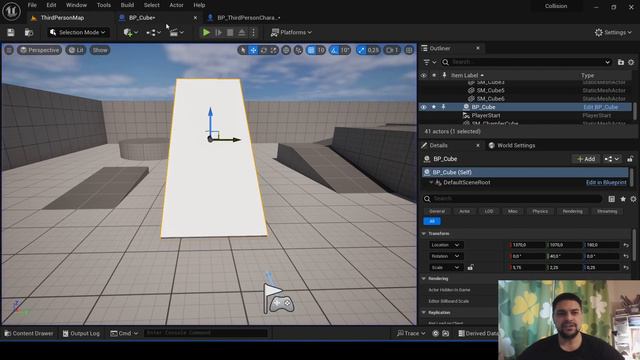640x360 pixels.
Task: Choose the Select objects cursor tool
Action: (243, 50)
